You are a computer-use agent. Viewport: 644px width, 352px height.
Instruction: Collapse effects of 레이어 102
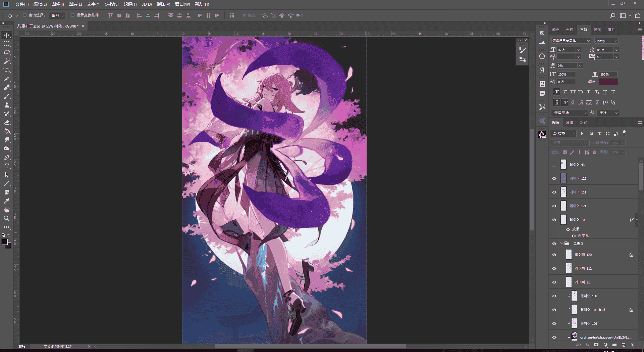click(x=637, y=220)
